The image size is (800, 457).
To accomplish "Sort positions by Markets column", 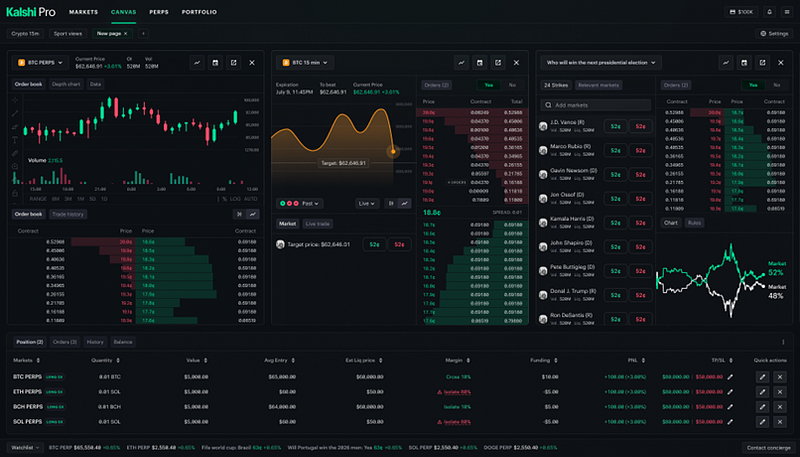I will [x=27, y=361].
